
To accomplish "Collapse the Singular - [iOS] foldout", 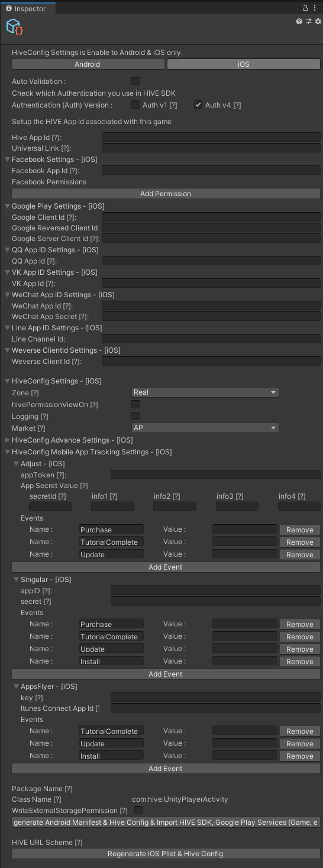I will (x=17, y=580).
